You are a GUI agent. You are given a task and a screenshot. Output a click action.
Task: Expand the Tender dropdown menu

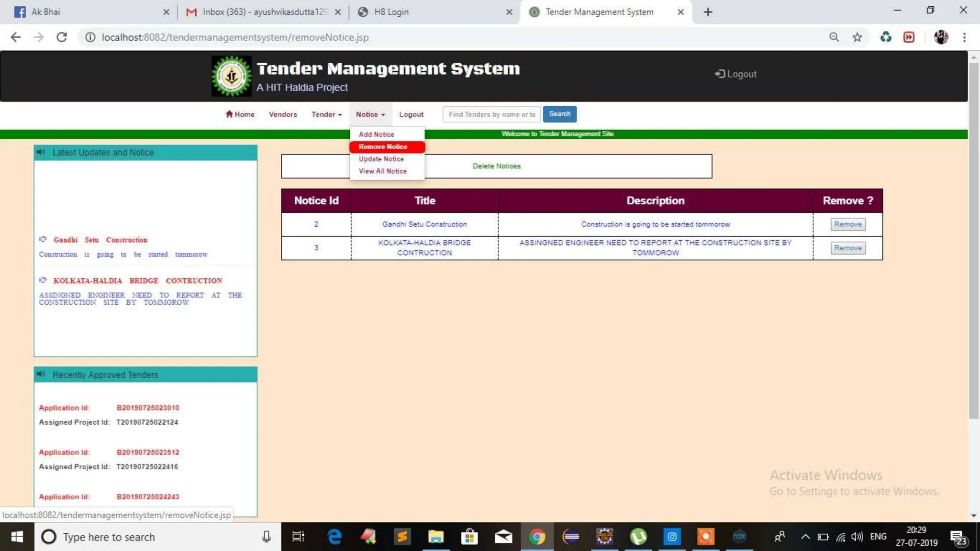pos(327,114)
